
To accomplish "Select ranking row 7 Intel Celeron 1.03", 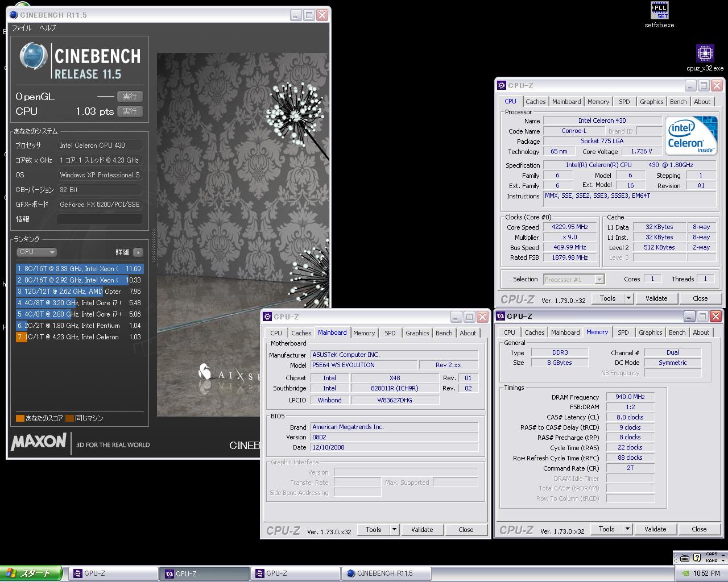I will 80,337.
